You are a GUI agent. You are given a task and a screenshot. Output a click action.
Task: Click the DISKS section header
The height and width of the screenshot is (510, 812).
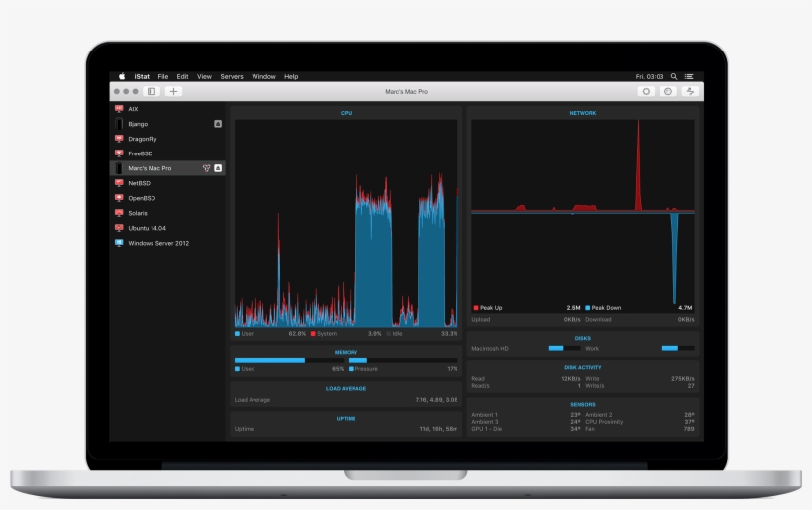pos(583,338)
